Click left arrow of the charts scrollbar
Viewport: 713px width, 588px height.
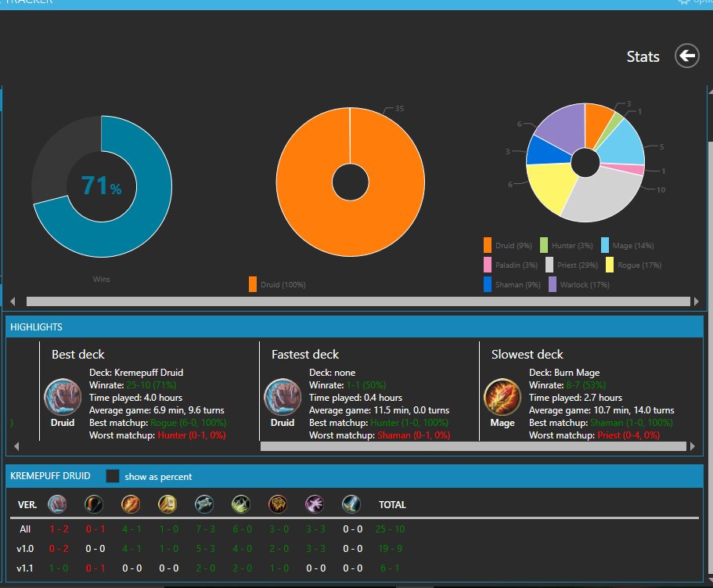(13, 301)
